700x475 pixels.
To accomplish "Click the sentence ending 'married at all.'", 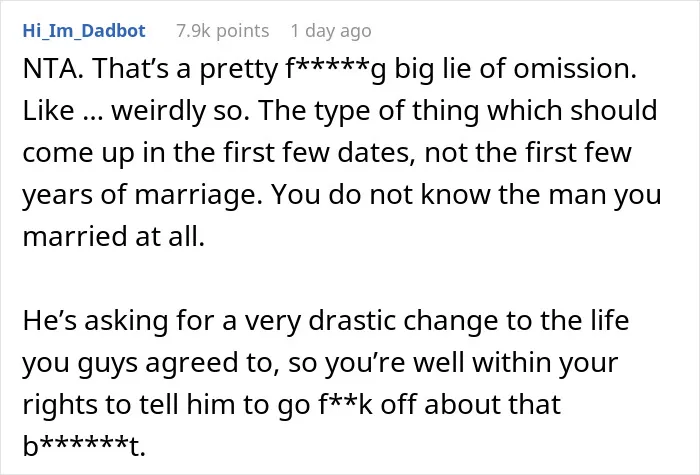I will coord(113,236).
